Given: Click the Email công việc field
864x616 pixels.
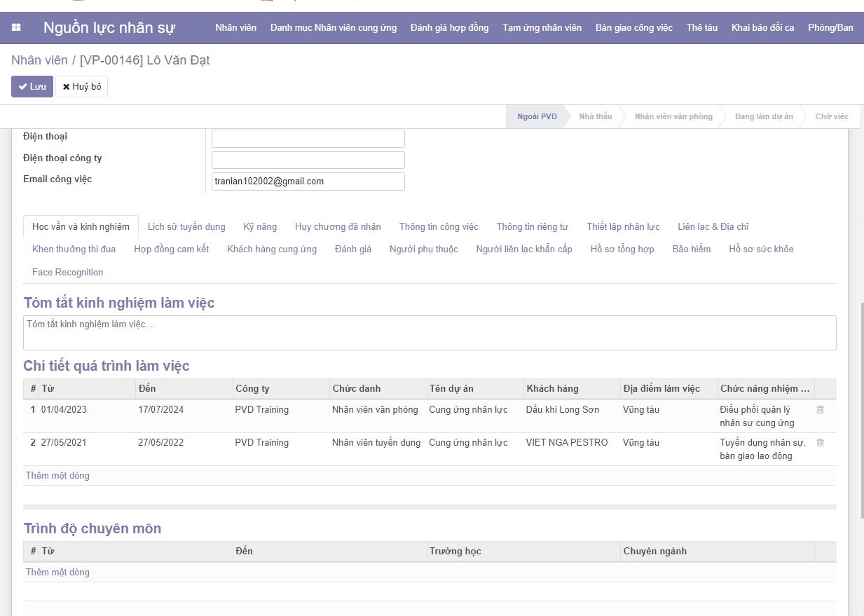Looking at the screenshot, I should click(x=308, y=182).
